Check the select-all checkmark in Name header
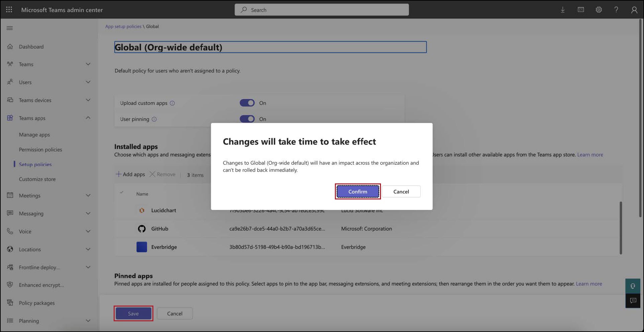Viewport: 644px width, 332px height. pyautogui.click(x=122, y=192)
